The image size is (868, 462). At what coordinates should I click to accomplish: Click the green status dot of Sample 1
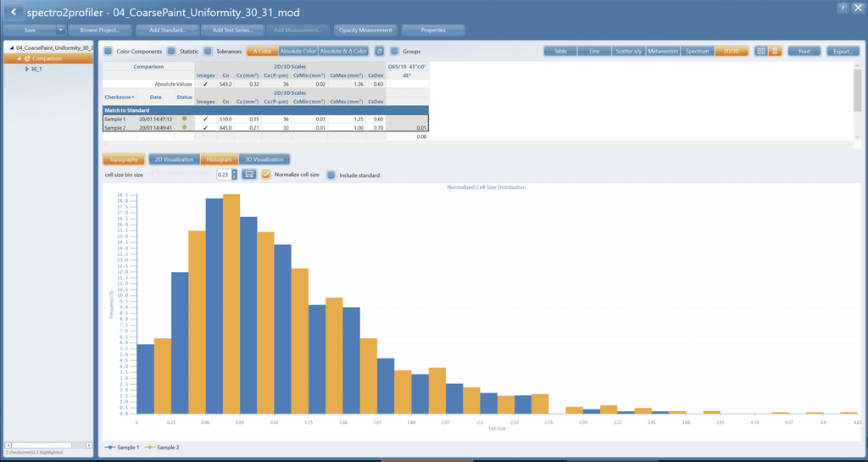[184, 119]
